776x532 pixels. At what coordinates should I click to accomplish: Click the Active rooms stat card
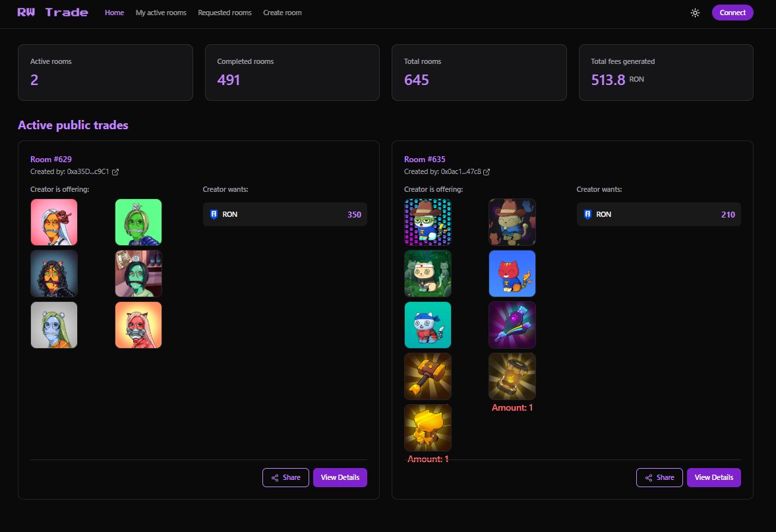pyautogui.click(x=105, y=73)
